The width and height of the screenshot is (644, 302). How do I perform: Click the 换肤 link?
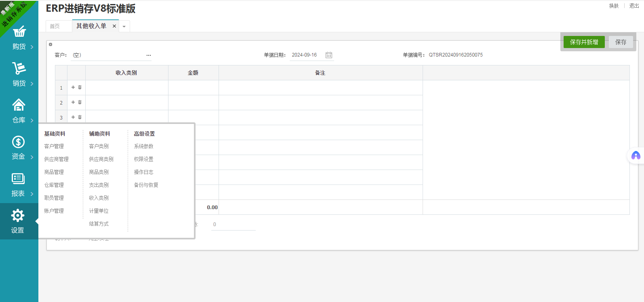(x=614, y=6)
